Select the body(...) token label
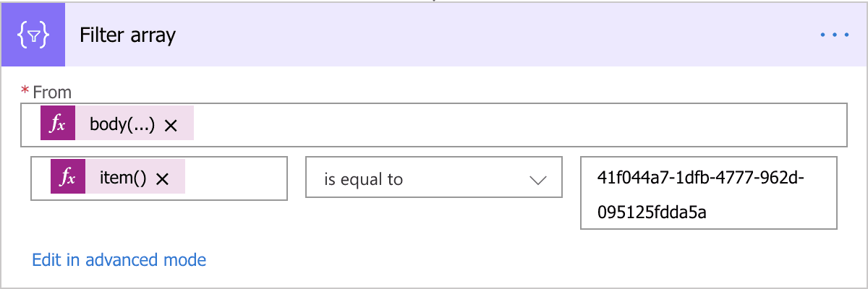The image size is (868, 289). coord(122,125)
